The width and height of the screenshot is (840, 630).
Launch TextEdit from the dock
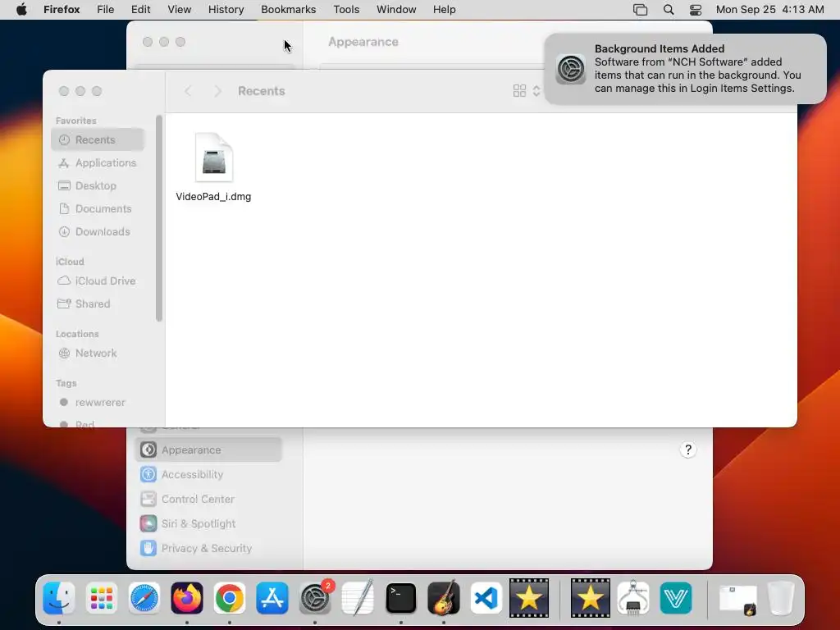pos(358,598)
